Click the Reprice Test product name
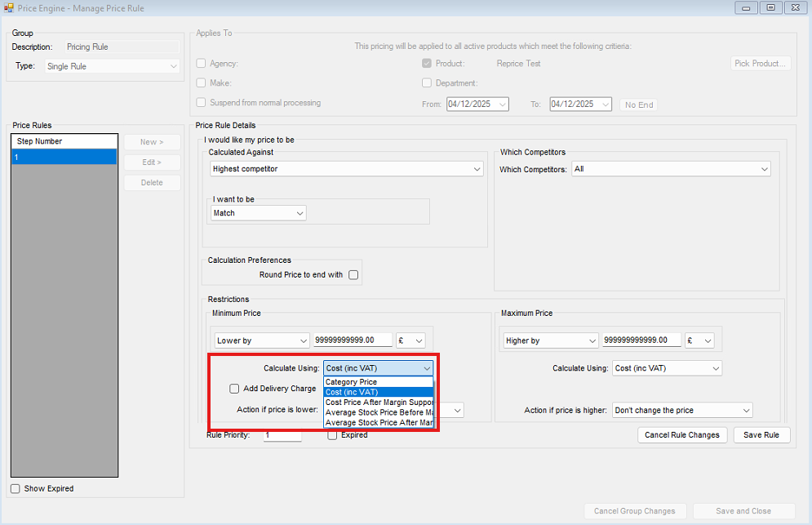The height and width of the screenshot is (525, 812). 518,63
